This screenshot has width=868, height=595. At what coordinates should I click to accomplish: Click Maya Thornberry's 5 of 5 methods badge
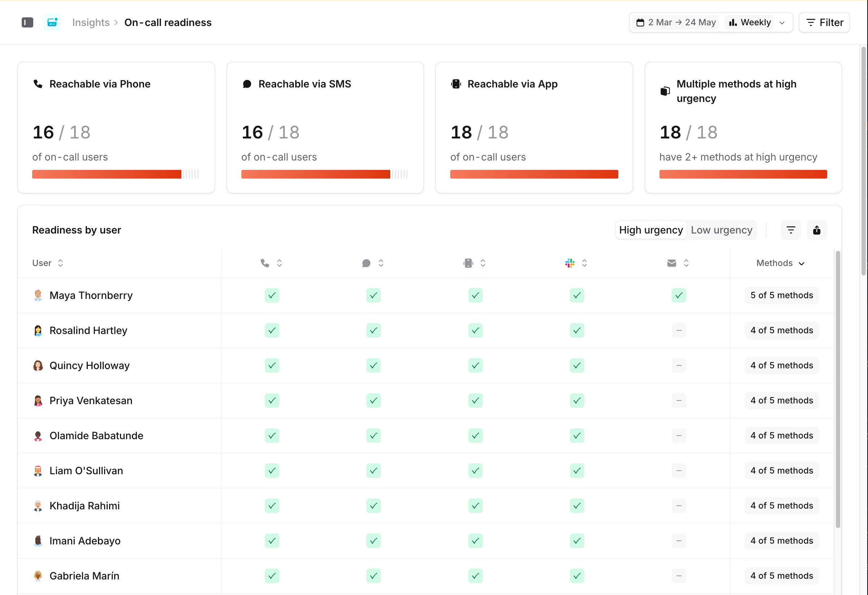[782, 295]
